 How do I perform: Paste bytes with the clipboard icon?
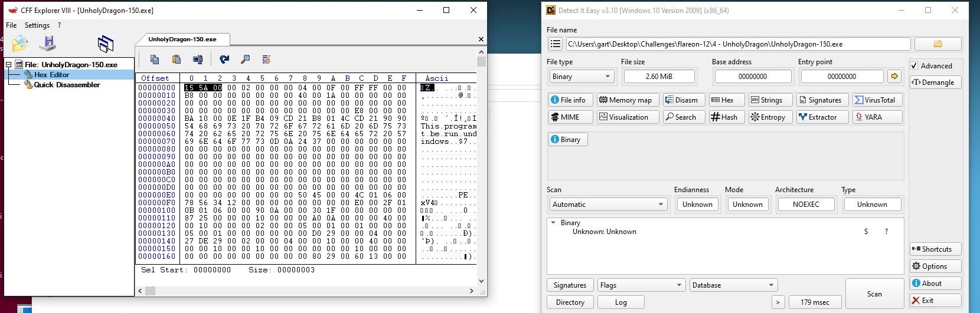point(176,59)
